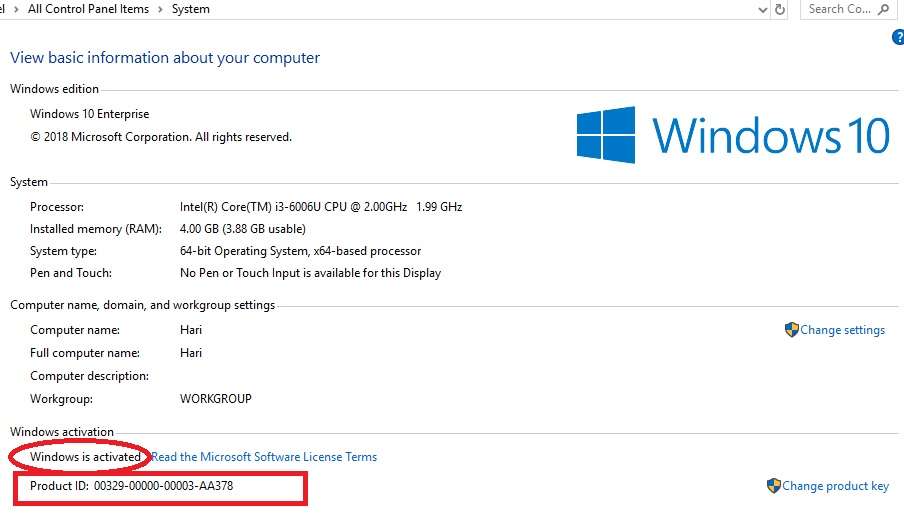Open the Change product key link
The width and height of the screenshot is (904, 524).
pyautogui.click(x=835, y=486)
